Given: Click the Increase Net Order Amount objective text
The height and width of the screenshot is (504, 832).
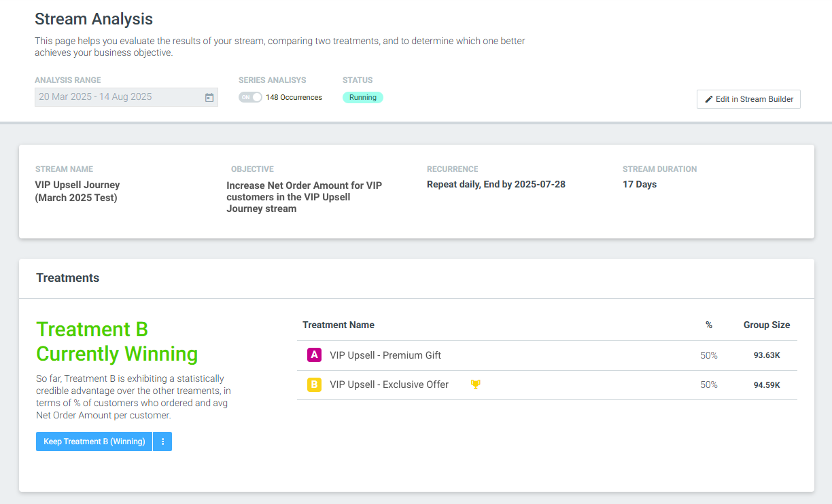Looking at the screenshot, I should 304,197.
